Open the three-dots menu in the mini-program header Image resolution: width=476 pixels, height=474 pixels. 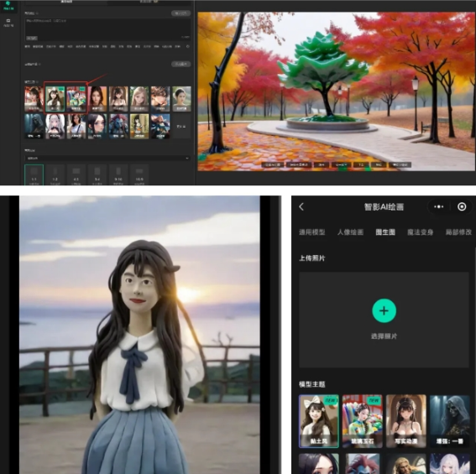pos(439,206)
